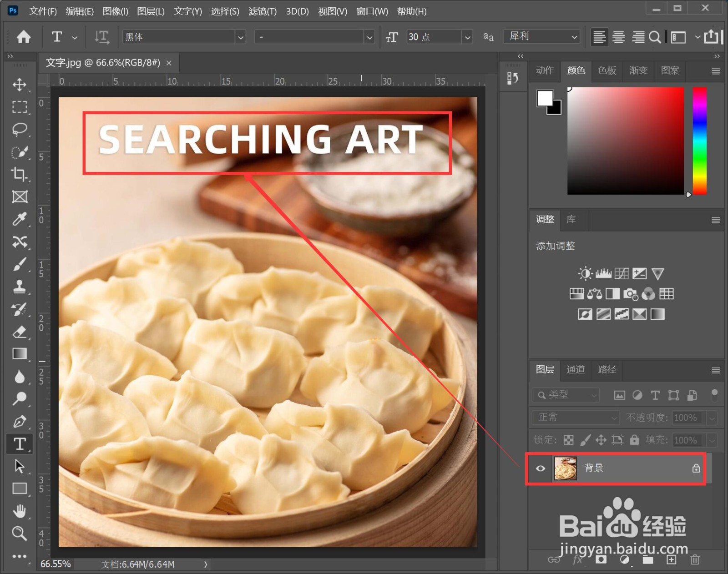Select the Horizontal Type tool
728x574 pixels.
(19, 444)
